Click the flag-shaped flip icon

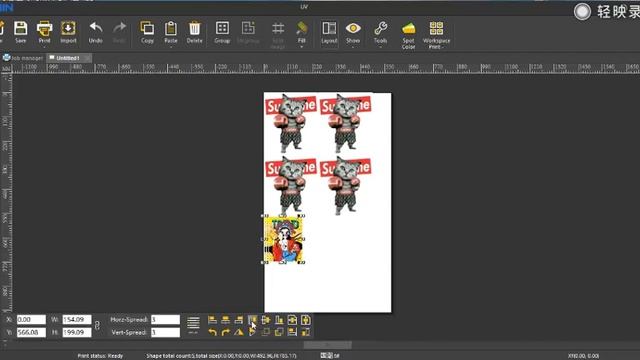tap(252, 332)
